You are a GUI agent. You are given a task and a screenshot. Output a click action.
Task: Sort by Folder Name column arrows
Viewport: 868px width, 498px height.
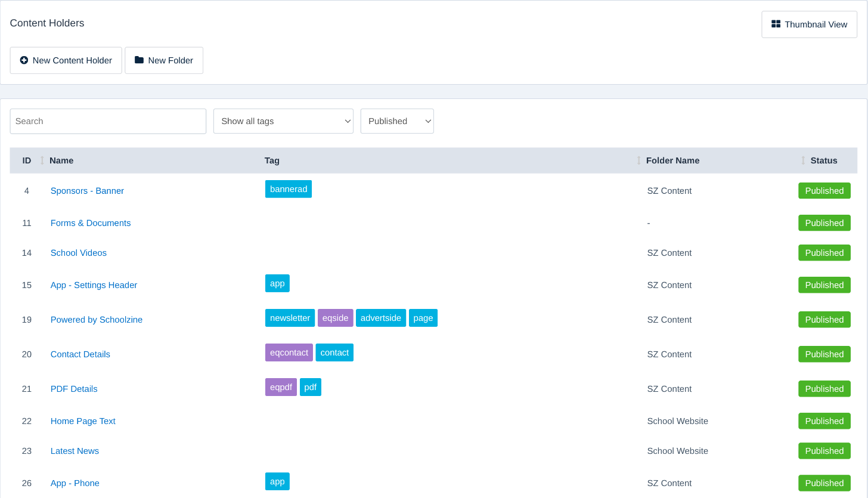pos(639,160)
